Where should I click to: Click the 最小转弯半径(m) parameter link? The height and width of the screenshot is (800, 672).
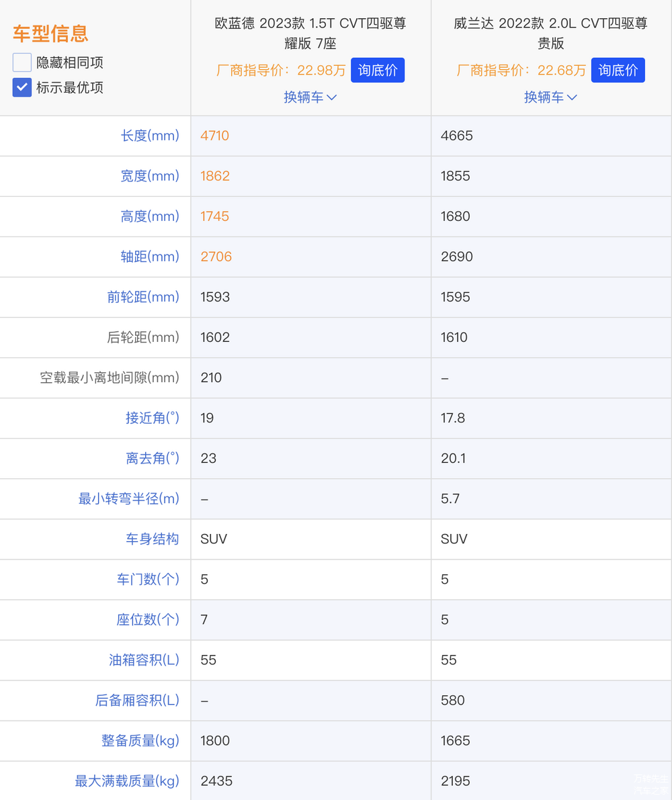point(128,498)
